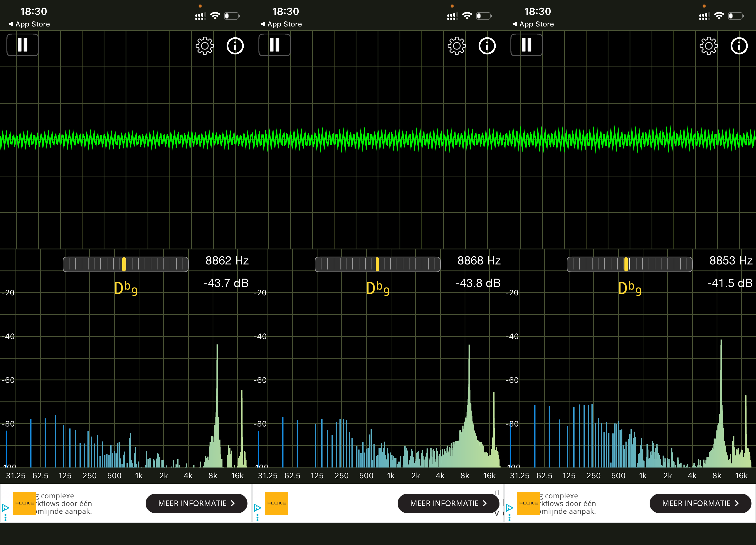Go back to App Store in right screenshot

[533, 24]
